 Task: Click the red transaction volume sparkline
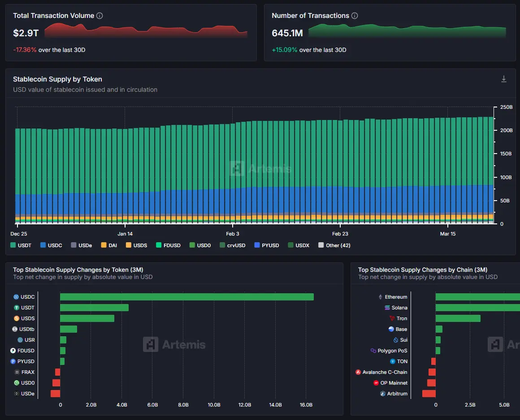click(x=146, y=30)
